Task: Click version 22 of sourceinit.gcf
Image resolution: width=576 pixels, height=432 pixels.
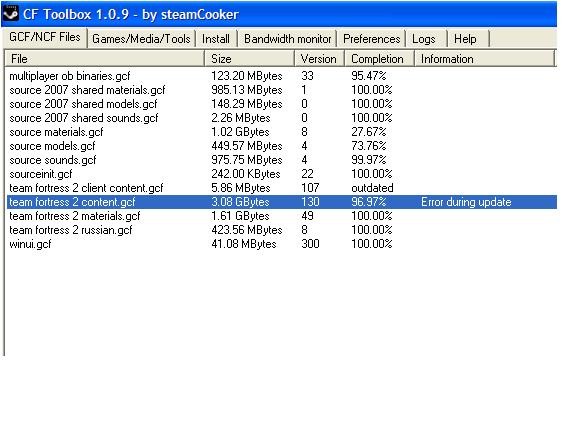Action: [307, 174]
